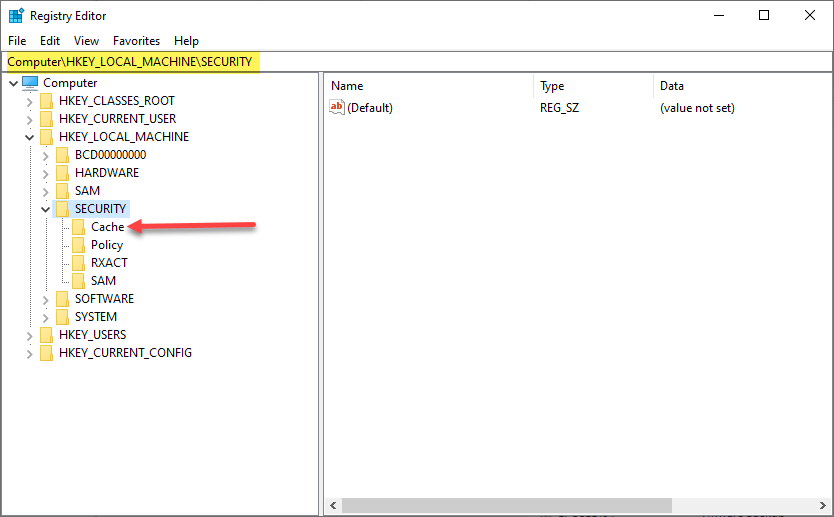Expand the SYSTEM key arrow
This screenshot has width=834, height=517.
click(x=45, y=318)
